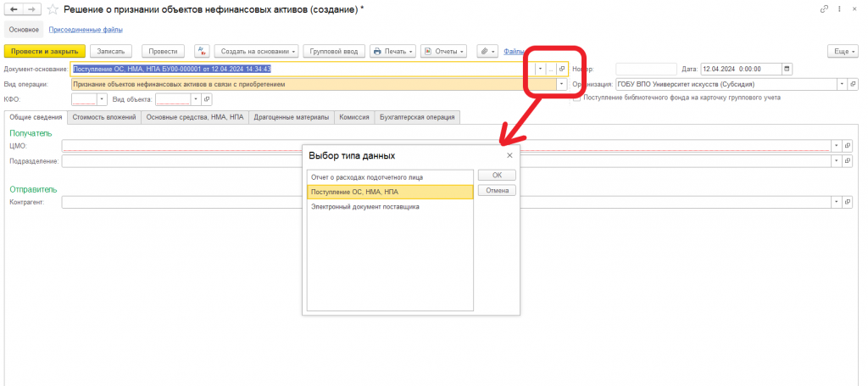Expand the Организация dropdown arrow
Viewport: 868px width, 386px height.
pos(842,84)
